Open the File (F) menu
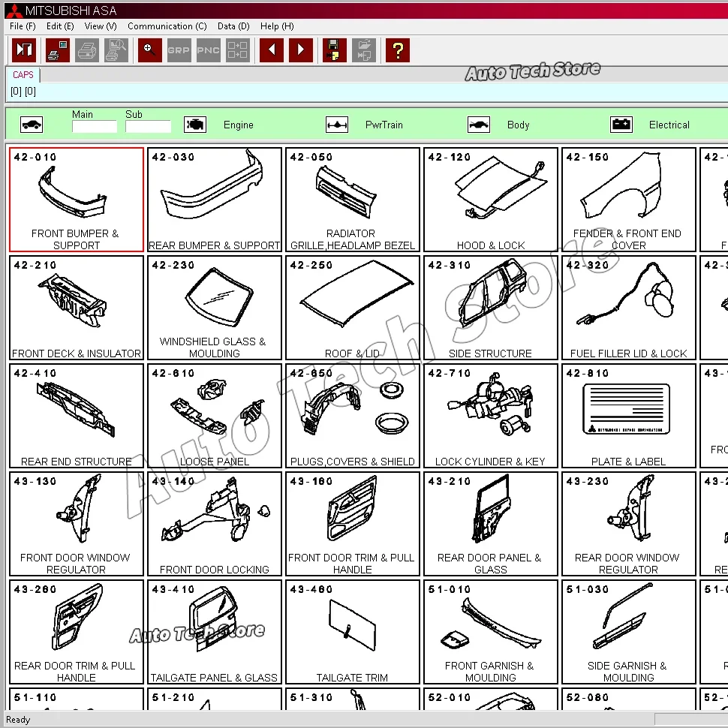The image size is (728, 728). (23, 26)
